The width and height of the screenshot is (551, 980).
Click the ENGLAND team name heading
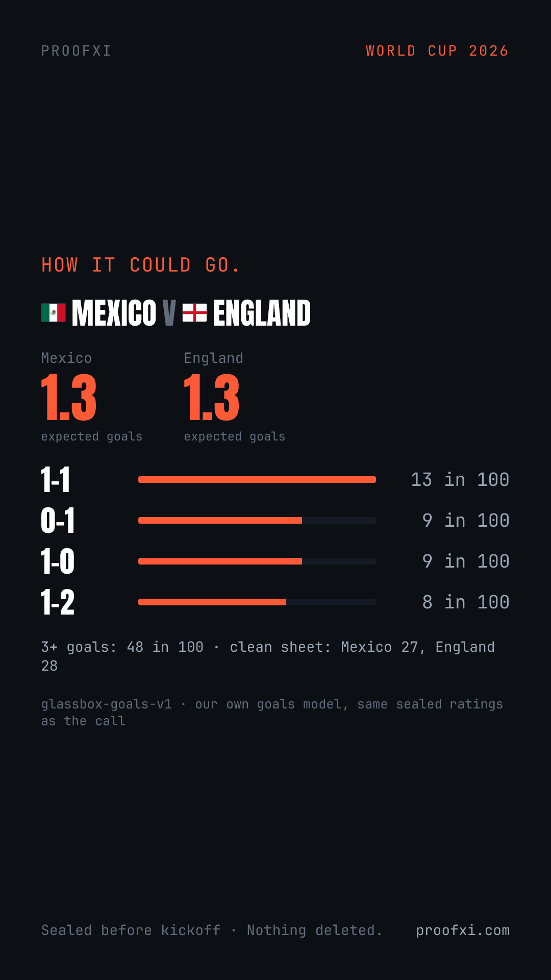tap(262, 313)
